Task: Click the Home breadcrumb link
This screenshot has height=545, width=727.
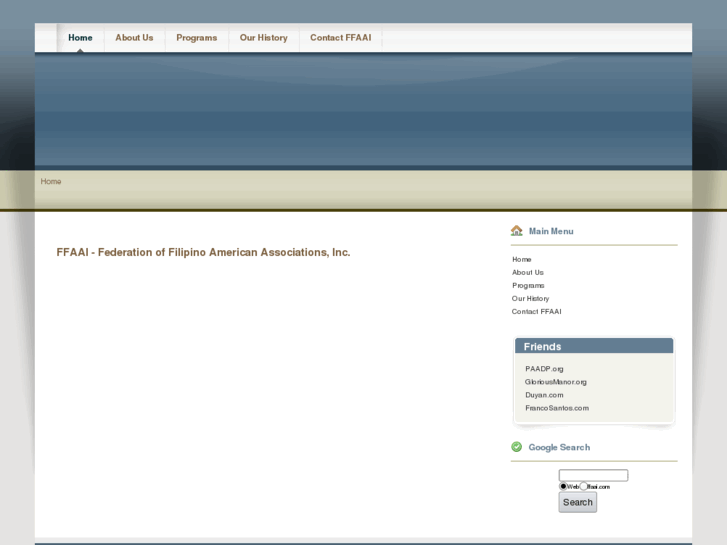Action: coord(51,181)
